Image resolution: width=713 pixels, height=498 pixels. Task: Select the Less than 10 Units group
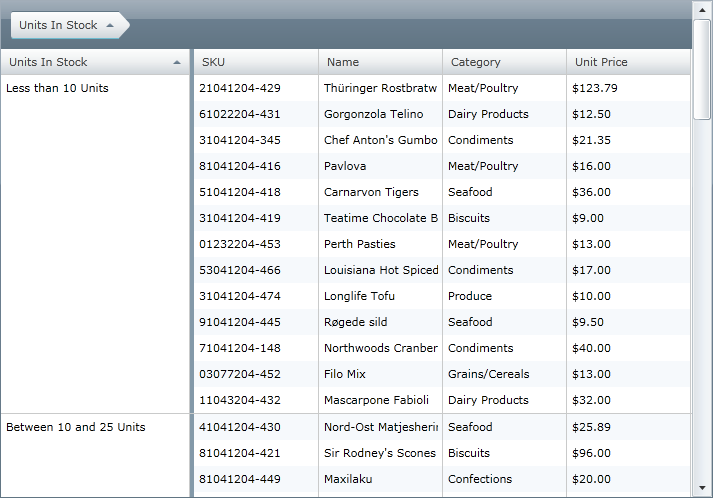click(58, 88)
